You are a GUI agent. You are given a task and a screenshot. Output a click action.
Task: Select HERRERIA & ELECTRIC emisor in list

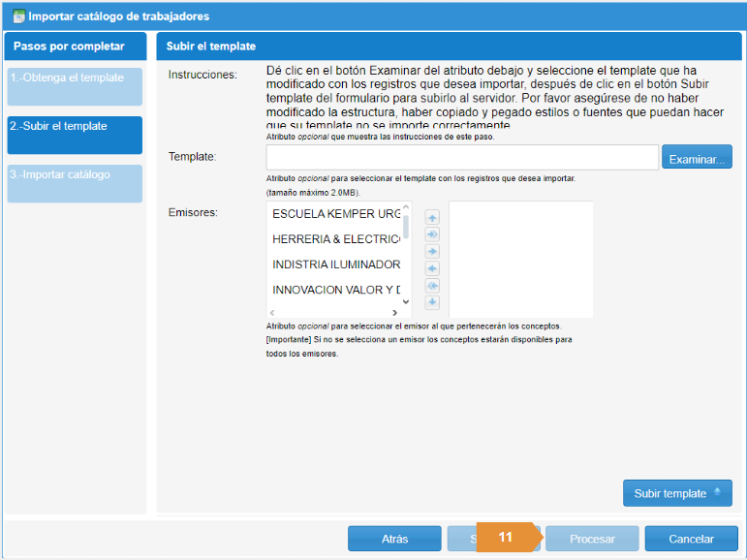(x=335, y=238)
